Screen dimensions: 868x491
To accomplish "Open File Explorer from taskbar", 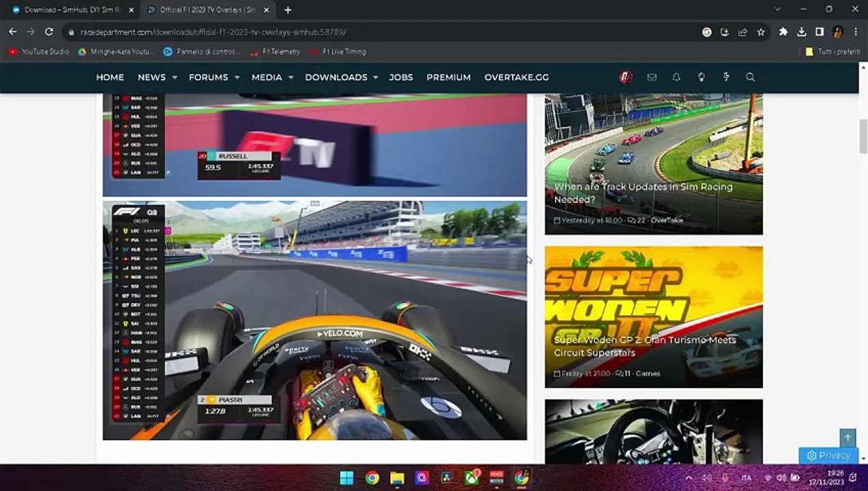I will 396,477.
